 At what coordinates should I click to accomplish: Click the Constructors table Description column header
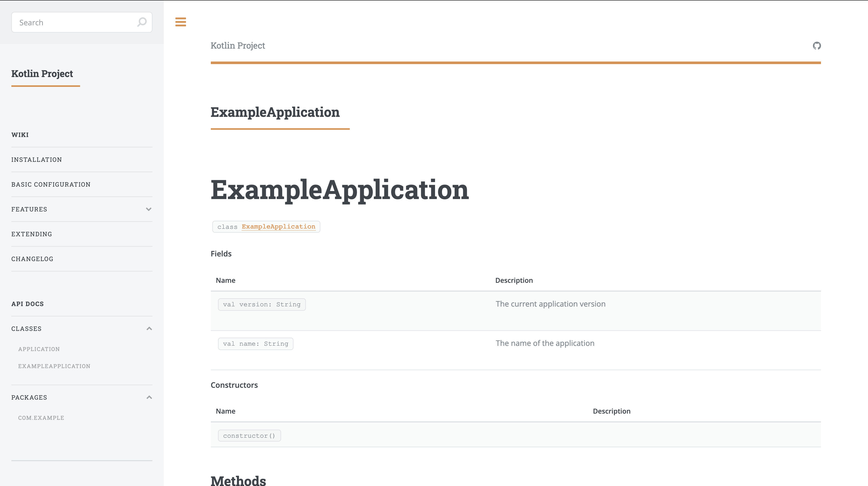(611, 411)
